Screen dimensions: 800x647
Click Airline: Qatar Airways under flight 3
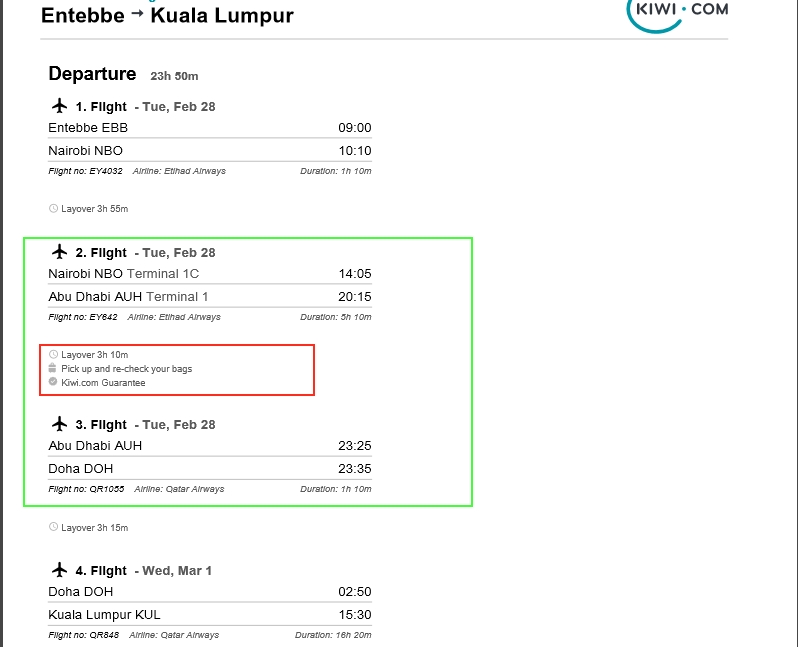pyautogui.click(x=179, y=489)
